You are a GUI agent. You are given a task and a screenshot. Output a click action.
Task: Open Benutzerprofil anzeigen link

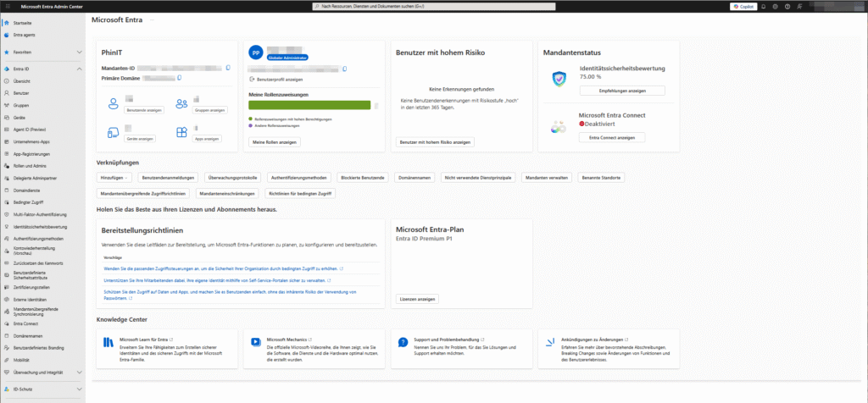tap(279, 80)
